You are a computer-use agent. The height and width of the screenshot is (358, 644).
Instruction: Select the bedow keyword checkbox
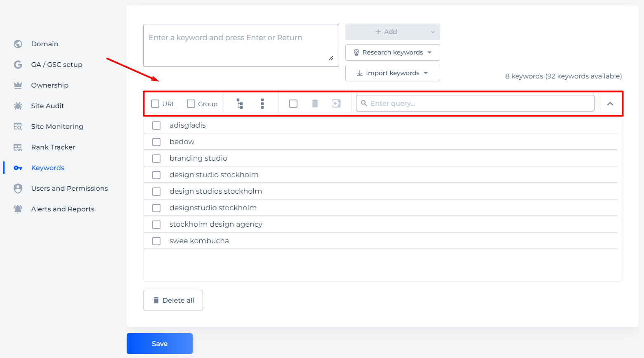pyautogui.click(x=156, y=142)
